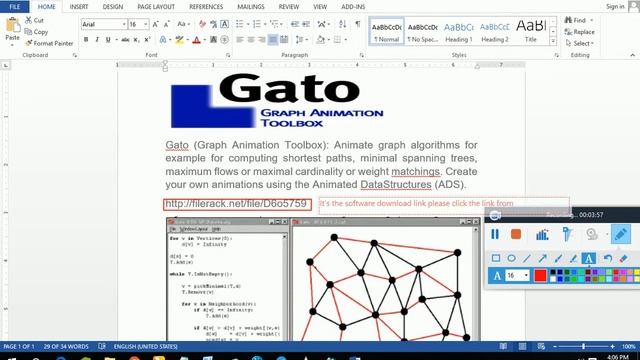Open the FILE tab
The width and height of the screenshot is (640, 360).
click(15, 7)
